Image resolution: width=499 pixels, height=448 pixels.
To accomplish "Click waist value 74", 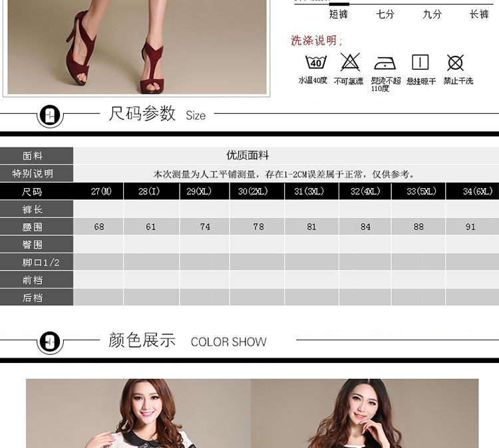I will 205,227.
